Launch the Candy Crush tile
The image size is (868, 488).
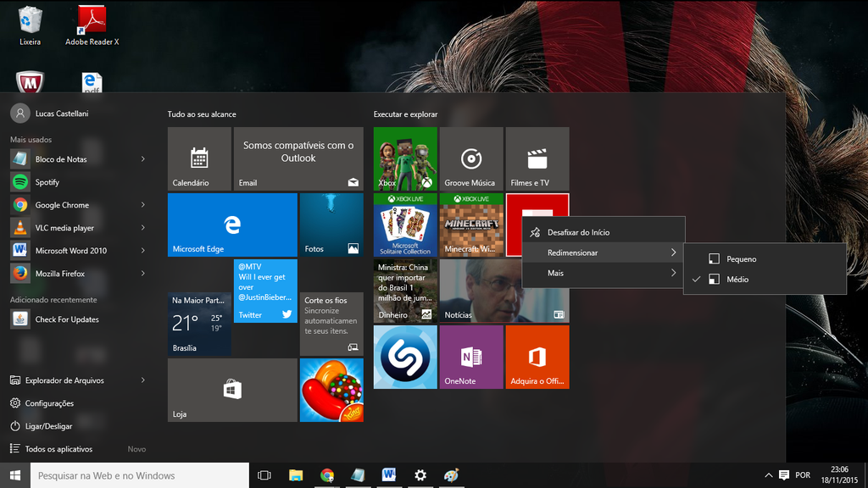pyautogui.click(x=331, y=390)
